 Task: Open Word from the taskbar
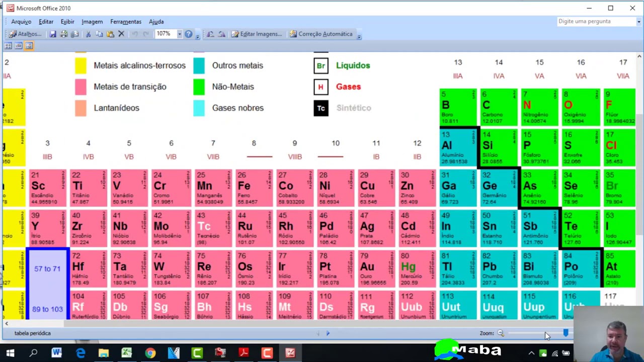point(56,353)
